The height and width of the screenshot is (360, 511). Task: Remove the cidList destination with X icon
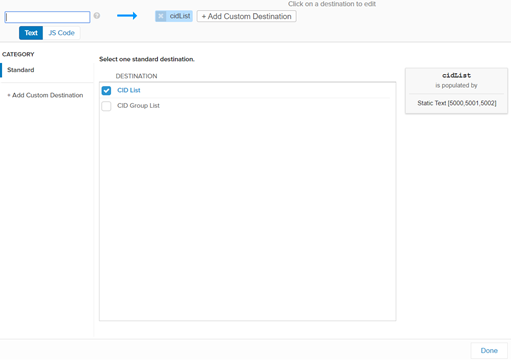click(x=161, y=16)
